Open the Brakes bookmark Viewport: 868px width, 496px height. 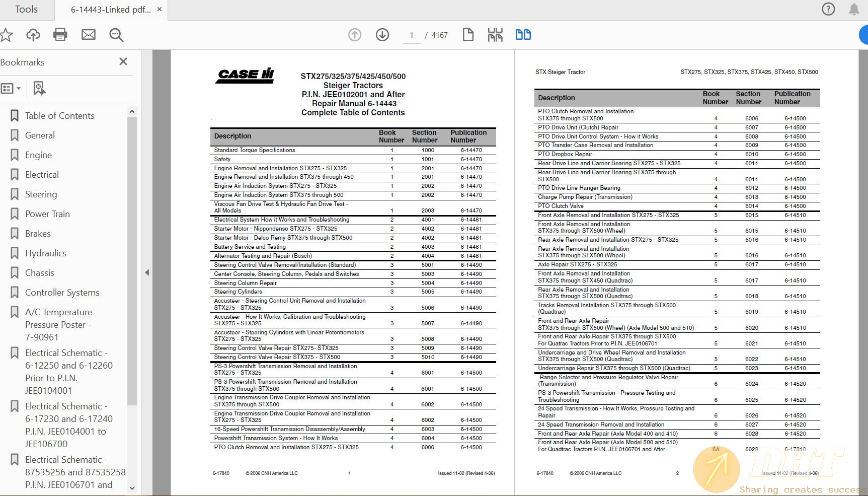click(x=38, y=234)
